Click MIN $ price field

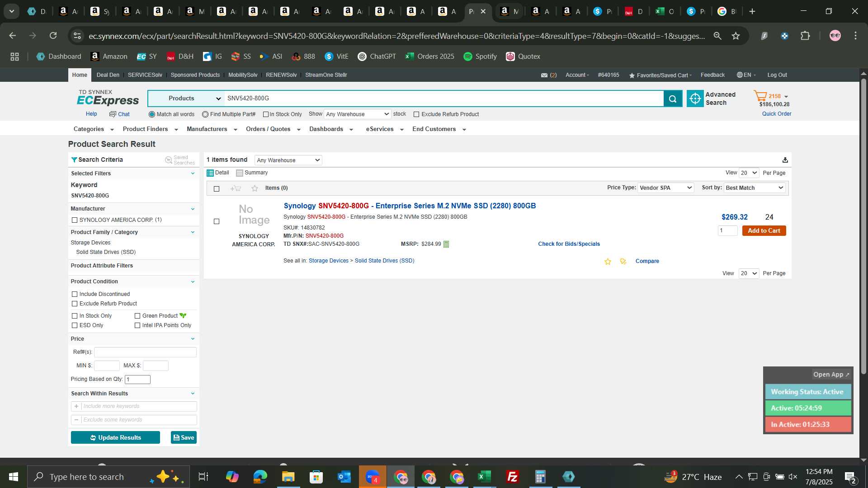(107, 366)
